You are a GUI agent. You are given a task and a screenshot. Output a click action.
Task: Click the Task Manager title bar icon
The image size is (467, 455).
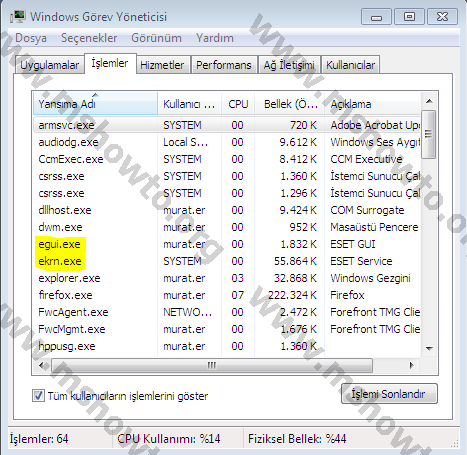(x=18, y=17)
